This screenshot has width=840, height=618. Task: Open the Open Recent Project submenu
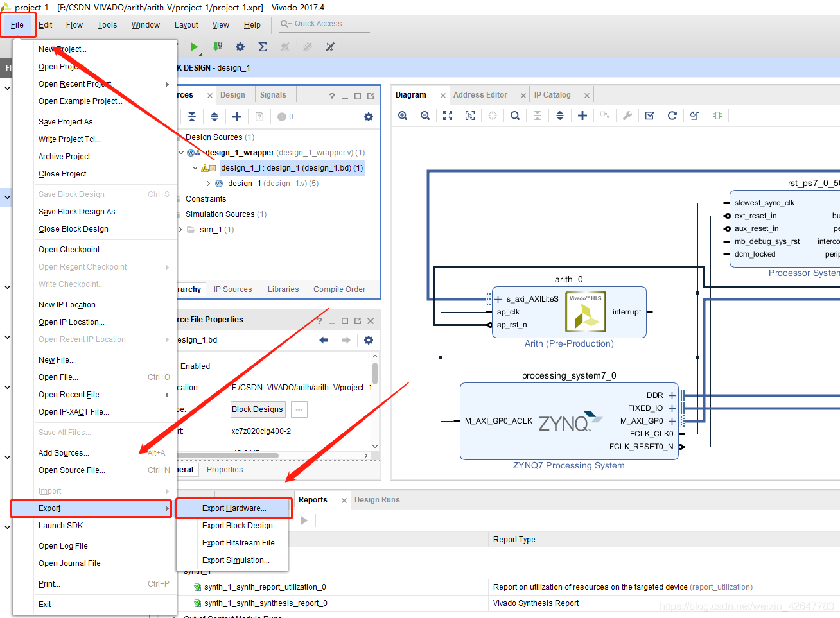pos(105,84)
